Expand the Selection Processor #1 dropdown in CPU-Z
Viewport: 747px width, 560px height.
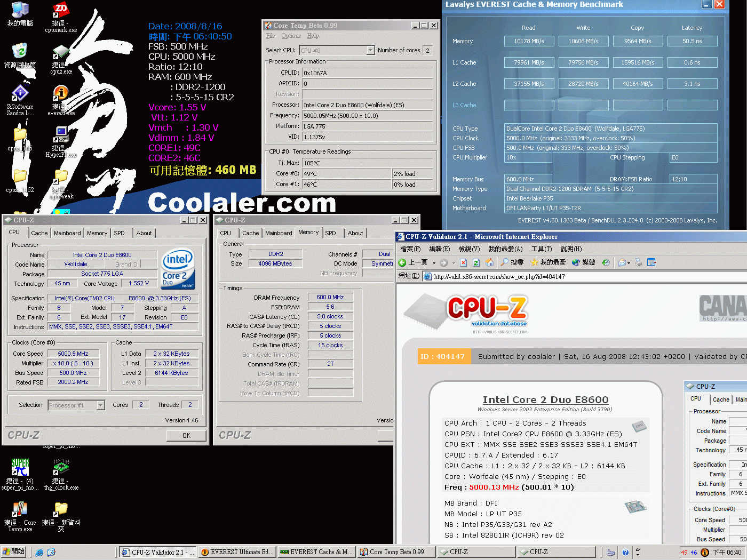tap(100, 405)
